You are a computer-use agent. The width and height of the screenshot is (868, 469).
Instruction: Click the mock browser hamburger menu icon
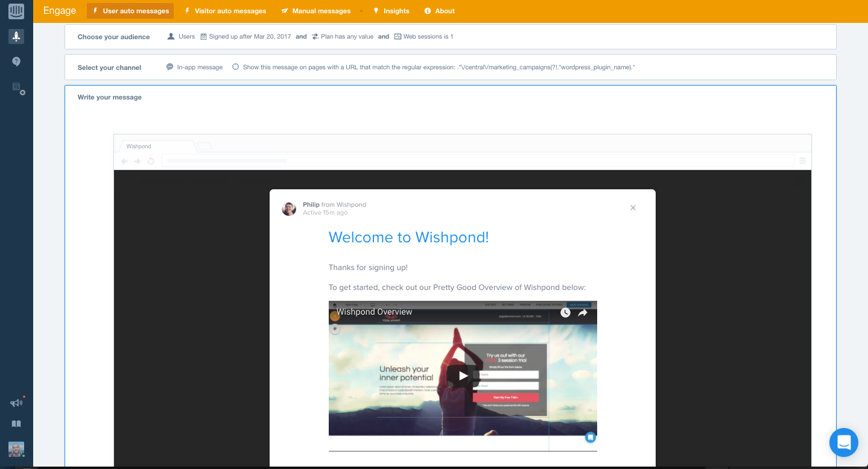click(803, 161)
